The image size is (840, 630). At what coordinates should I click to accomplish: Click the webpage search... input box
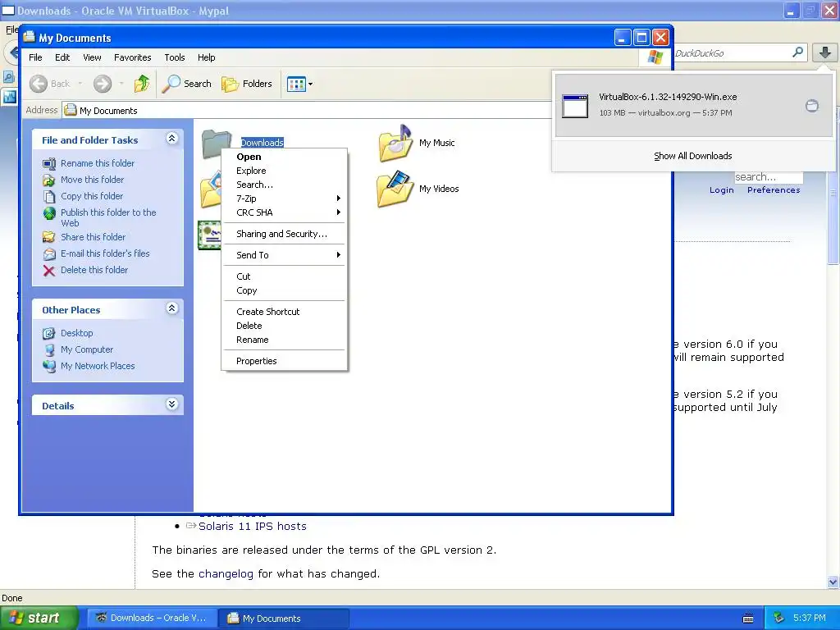click(x=768, y=177)
